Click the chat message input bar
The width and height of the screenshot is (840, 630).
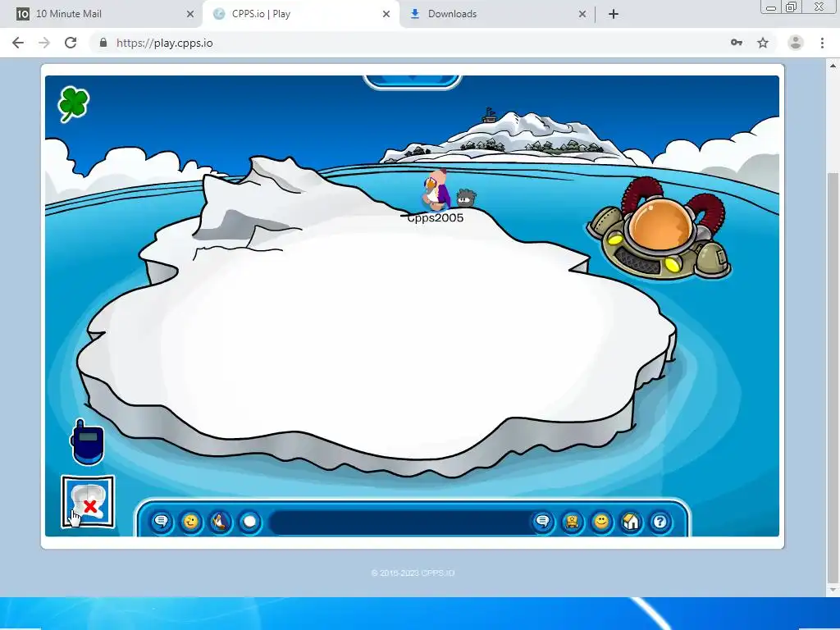(x=400, y=523)
